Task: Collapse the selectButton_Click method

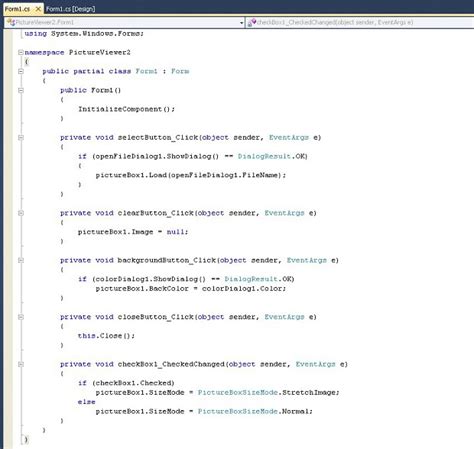Action: click(x=21, y=137)
